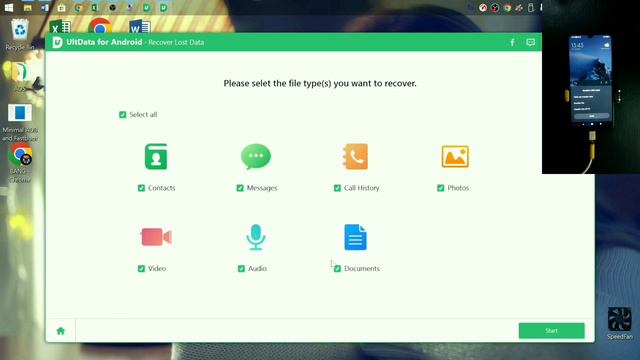Open the SpeedFan desktop shortcut

click(x=620, y=323)
